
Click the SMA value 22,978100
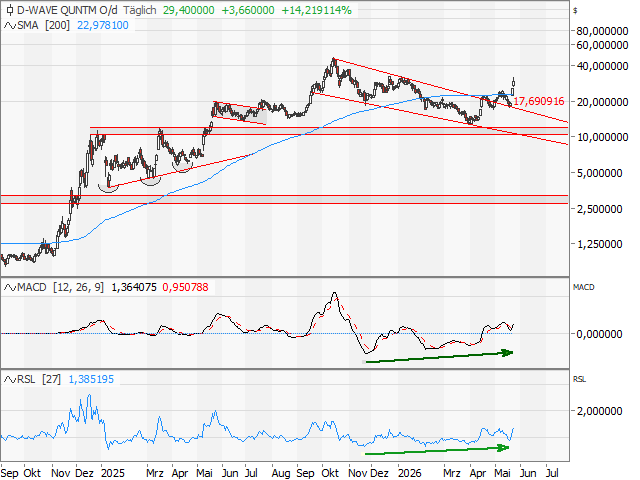[103, 26]
